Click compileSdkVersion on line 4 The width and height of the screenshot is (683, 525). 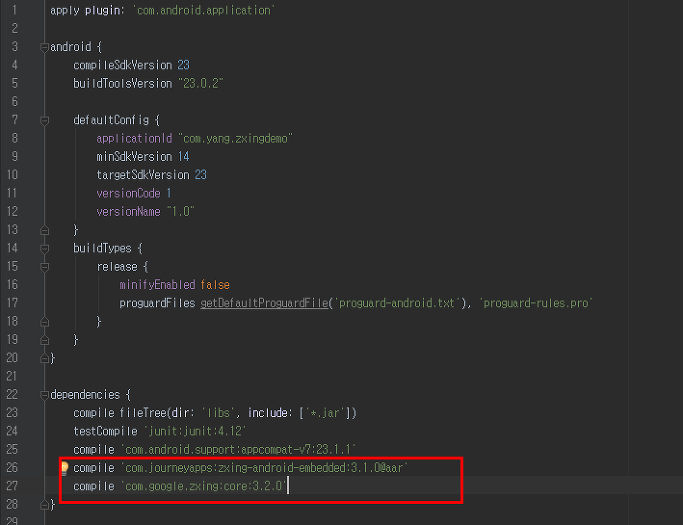(122, 65)
